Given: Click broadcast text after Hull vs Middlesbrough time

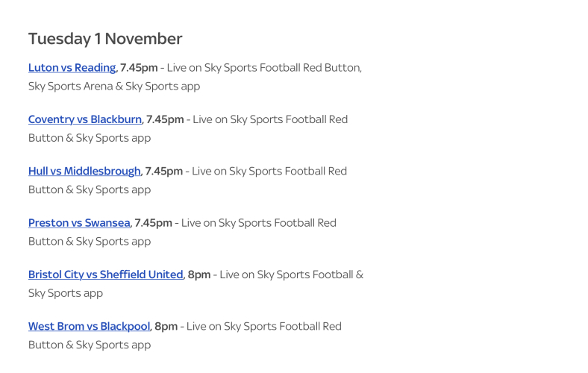Looking at the screenshot, I should 269,171.
